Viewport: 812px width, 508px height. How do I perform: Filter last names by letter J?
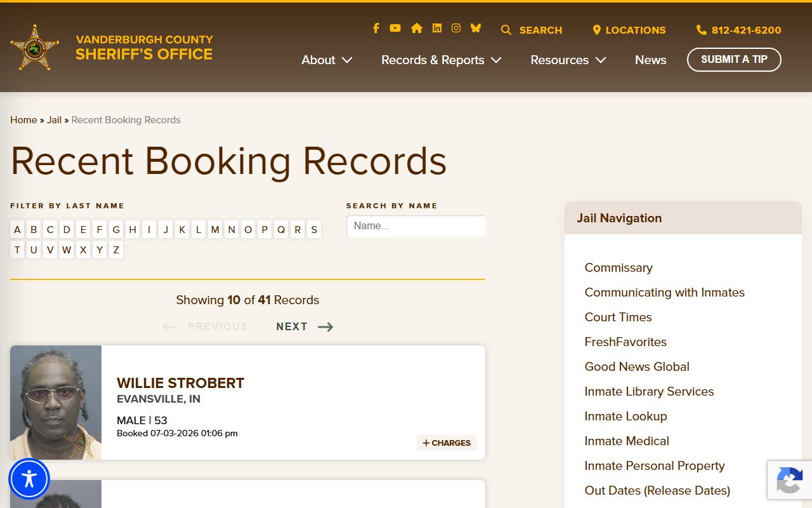166,230
